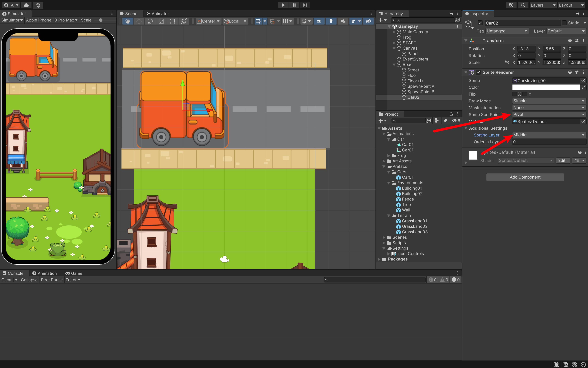Open the Layout dropdown button
The image size is (588, 368).
(x=571, y=5)
